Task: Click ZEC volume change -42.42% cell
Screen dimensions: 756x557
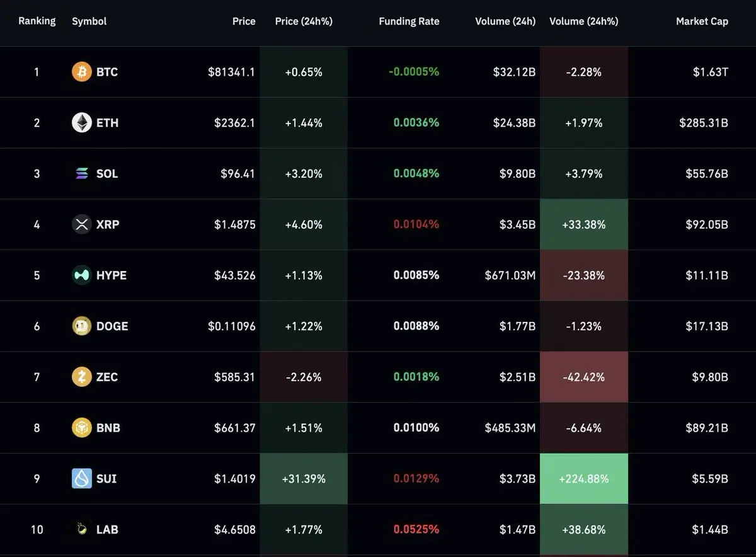Action: [584, 377]
